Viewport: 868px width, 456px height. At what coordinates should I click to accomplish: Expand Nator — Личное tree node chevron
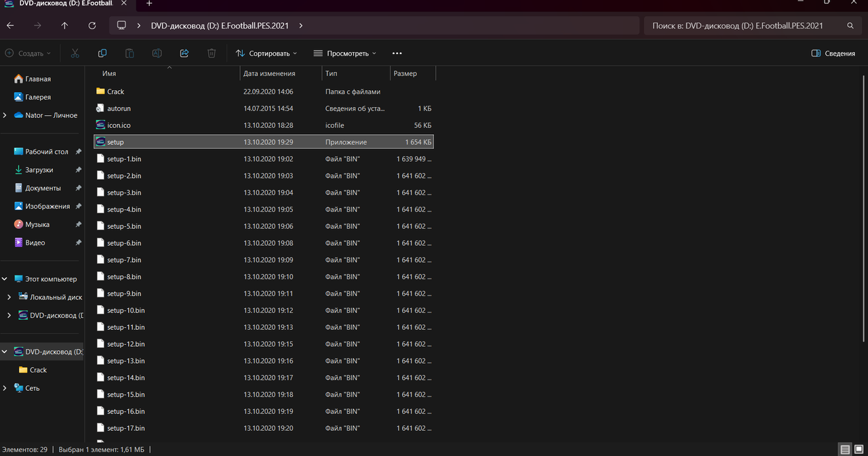click(x=5, y=115)
